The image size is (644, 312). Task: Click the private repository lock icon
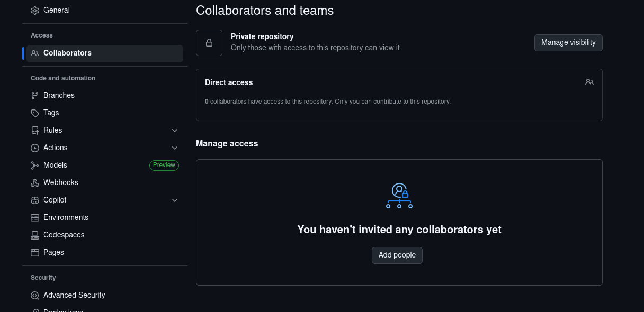tap(209, 43)
